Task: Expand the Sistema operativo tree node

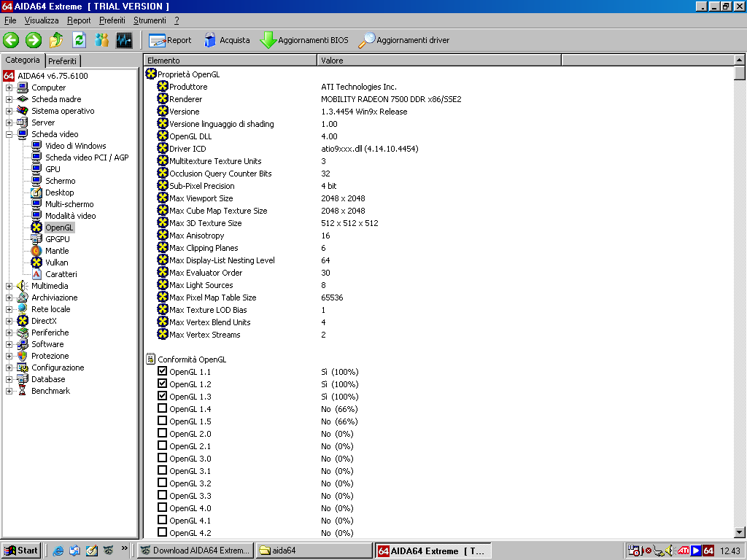Action: point(9,111)
